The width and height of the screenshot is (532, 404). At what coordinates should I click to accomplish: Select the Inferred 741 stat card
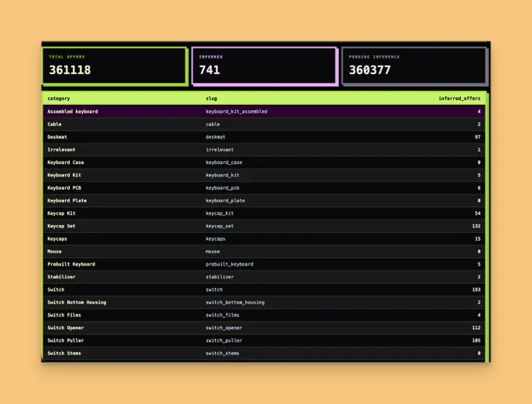[264, 66]
